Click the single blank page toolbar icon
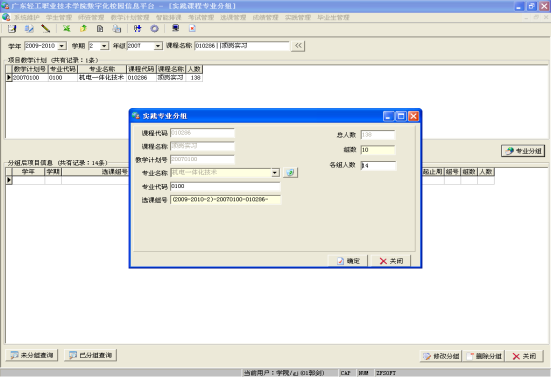Screen dimensions: 551x378 (x=100, y=28)
